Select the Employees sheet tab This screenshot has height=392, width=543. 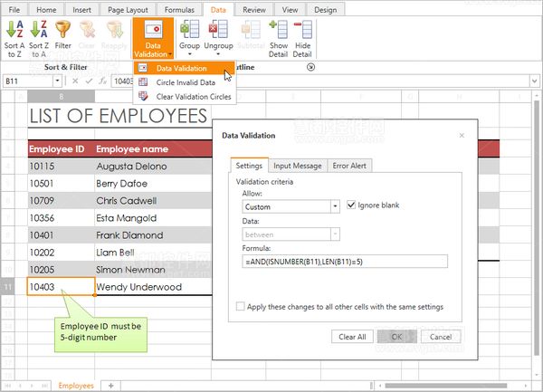tap(76, 386)
